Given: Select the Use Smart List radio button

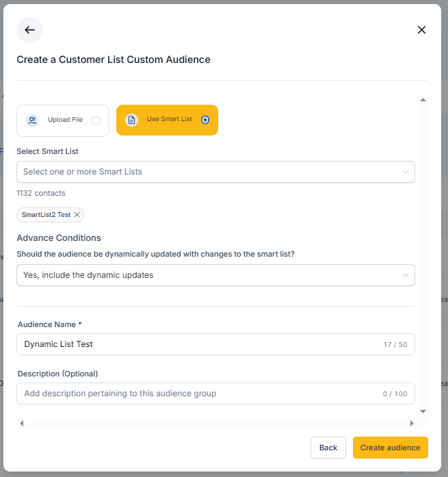Looking at the screenshot, I should [205, 120].
